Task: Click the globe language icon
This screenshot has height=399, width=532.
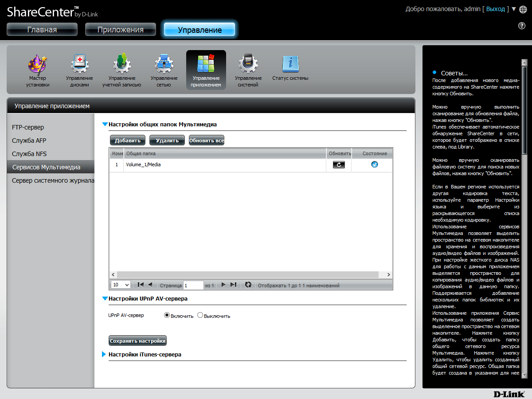Action: pos(523,9)
